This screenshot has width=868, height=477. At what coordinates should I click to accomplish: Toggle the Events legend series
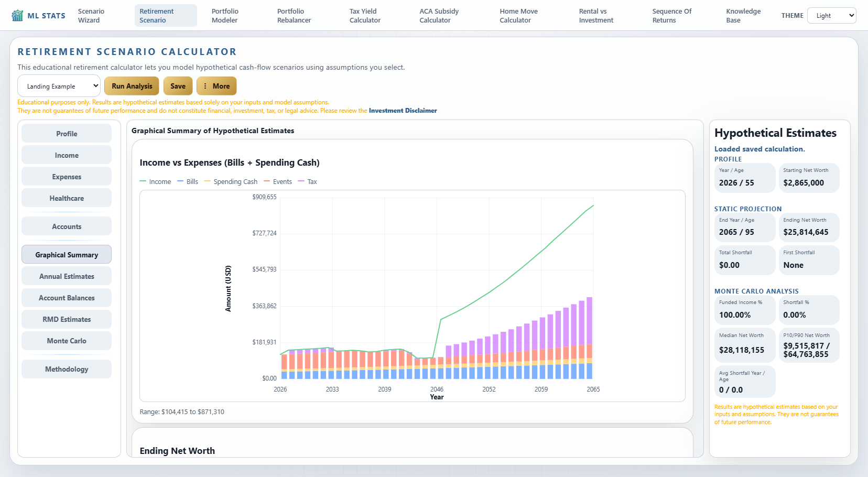point(278,182)
